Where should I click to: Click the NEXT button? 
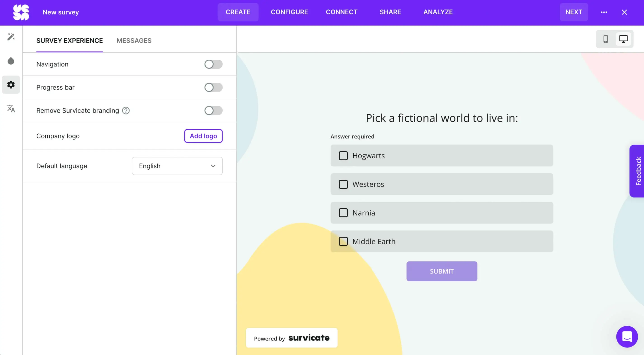pos(574,12)
